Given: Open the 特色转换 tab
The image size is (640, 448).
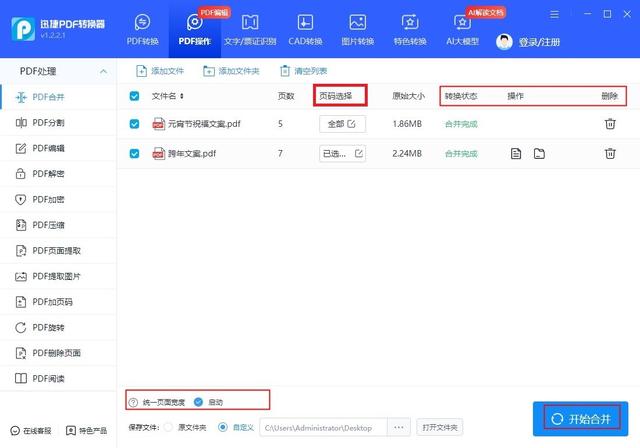Looking at the screenshot, I should tap(410, 29).
